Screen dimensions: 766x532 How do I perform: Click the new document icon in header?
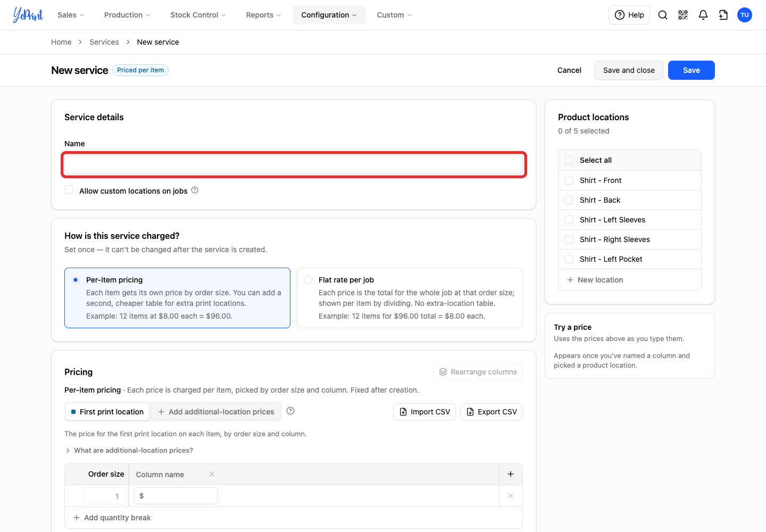pos(723,15)
